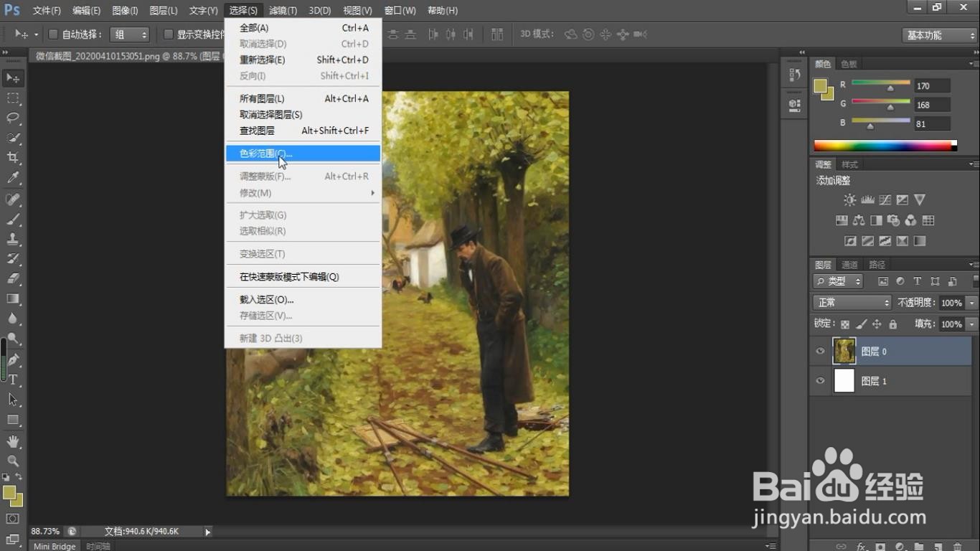Add a Hue/Saturation adjustment
The width and height of the screenshot is (980, 551).
842,220
